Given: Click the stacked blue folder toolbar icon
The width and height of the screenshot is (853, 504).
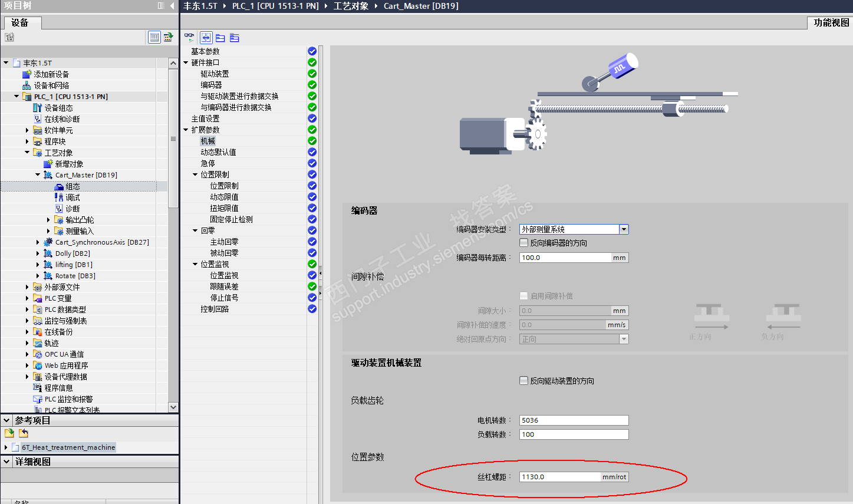Looking at the screenshot, I should point(235,38).
